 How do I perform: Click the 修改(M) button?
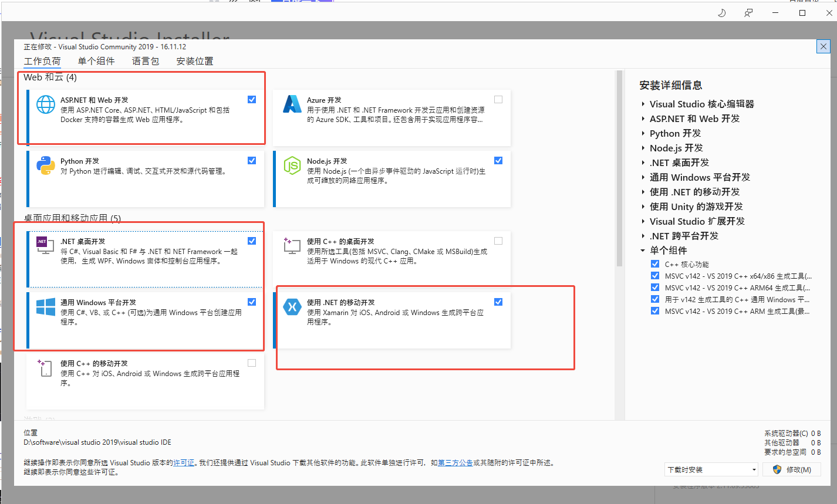[x=791, y=469]
